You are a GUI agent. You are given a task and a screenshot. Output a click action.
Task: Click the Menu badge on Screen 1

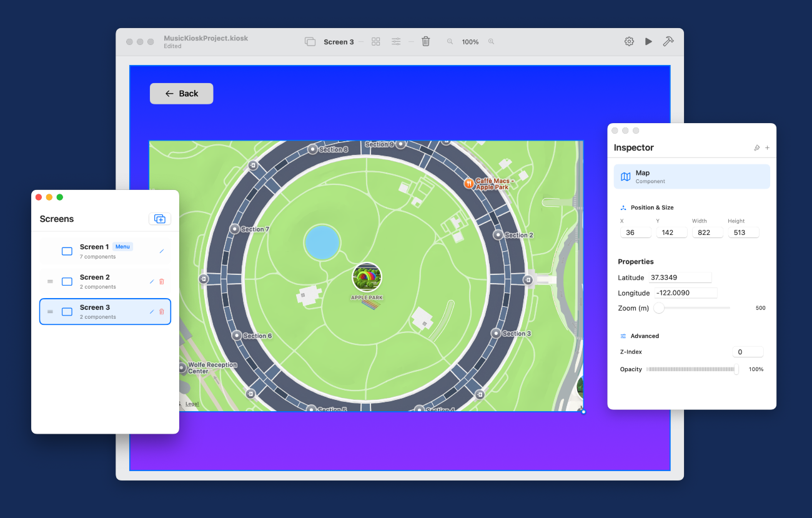tap(122, 247)
